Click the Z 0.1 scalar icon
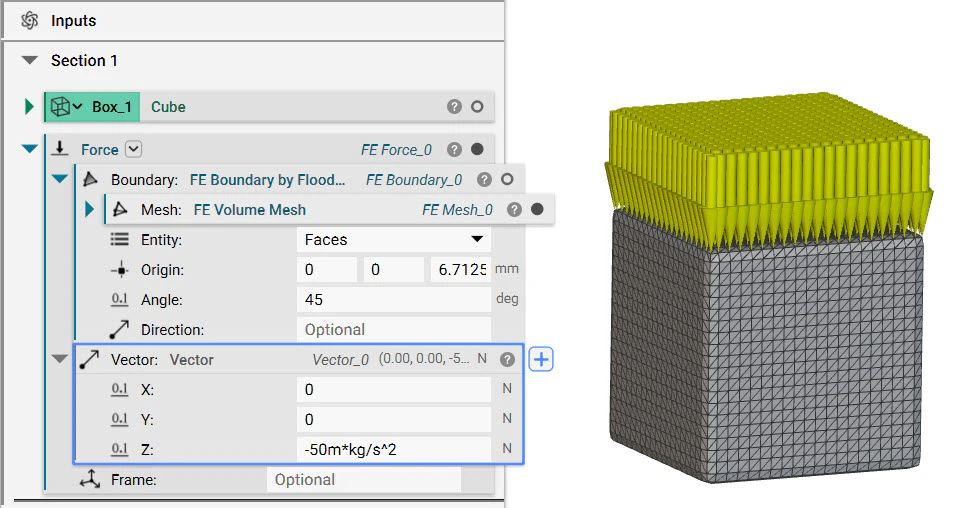Viewport: 980px width, 508px height. (x=119, y=449)
